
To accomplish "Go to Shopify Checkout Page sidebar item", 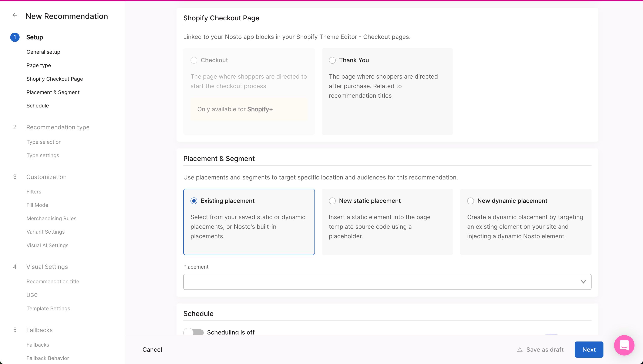I will point(55,79).
